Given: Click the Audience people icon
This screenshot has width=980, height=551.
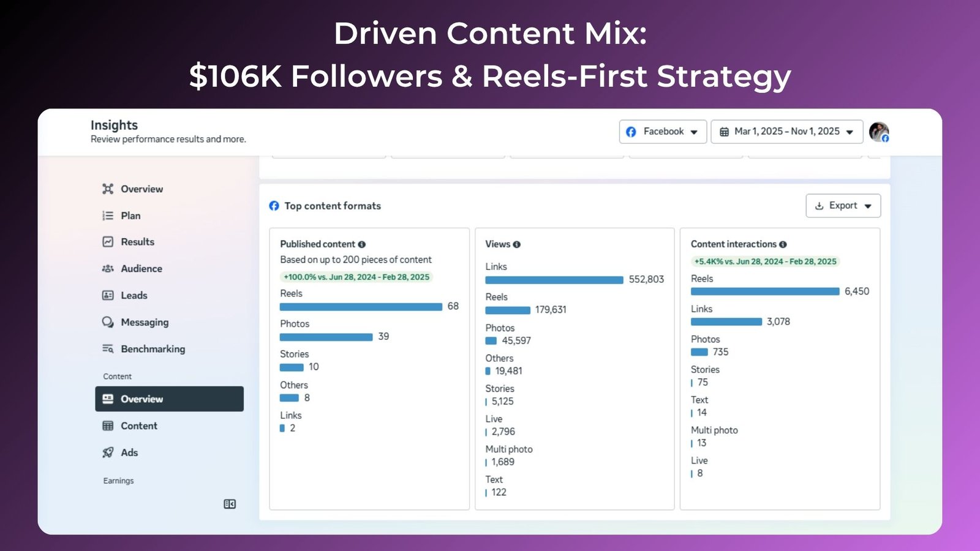Looking at the screenshot, I should click(108, 269).
